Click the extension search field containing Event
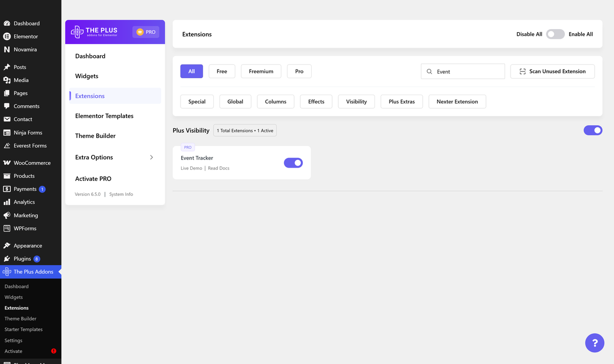Viewport: 614px width, 364px height. [463, 72]
